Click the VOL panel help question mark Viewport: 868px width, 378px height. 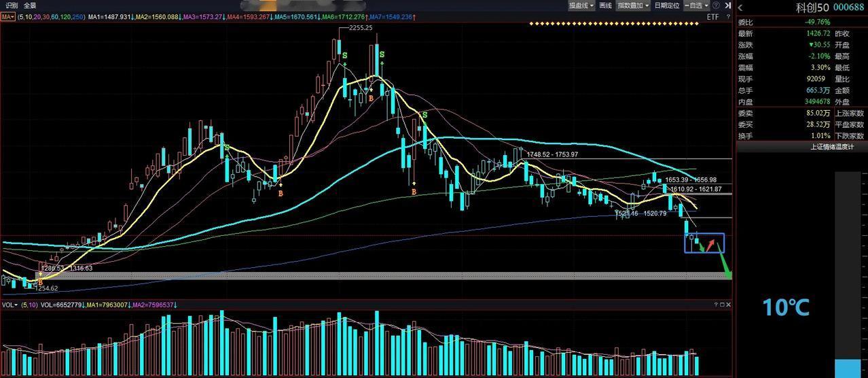coord(715,305)
